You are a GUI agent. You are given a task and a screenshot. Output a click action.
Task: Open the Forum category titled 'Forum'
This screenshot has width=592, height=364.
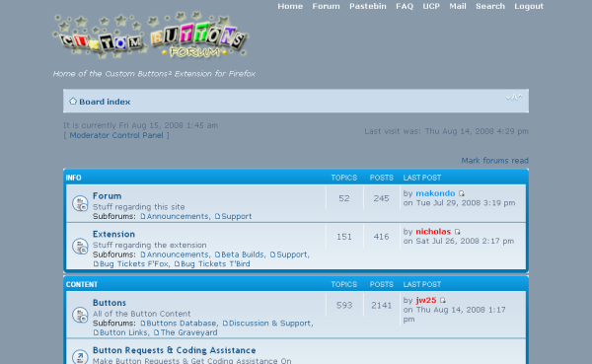click(x=108, y=196)
